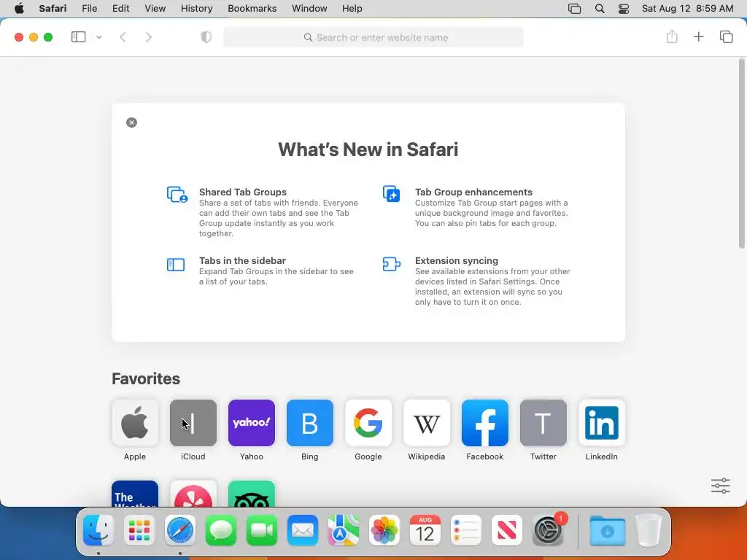Open Photos from the Dock

coord(384,530)
